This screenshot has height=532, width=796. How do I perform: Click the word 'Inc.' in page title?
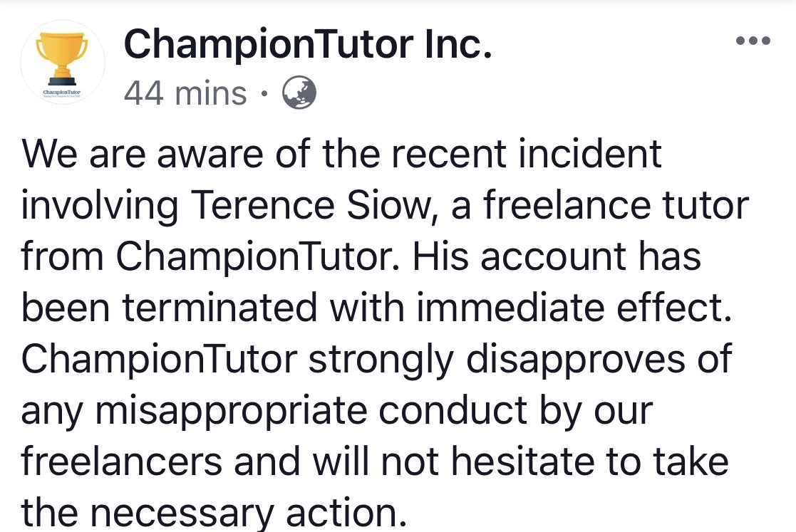(458, 44)
